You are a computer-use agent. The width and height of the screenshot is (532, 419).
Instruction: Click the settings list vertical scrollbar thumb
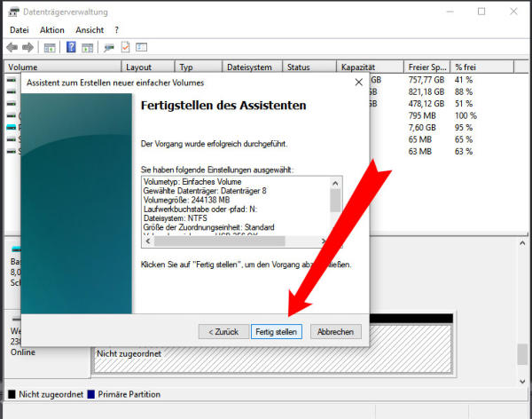(x=335, y=200)
